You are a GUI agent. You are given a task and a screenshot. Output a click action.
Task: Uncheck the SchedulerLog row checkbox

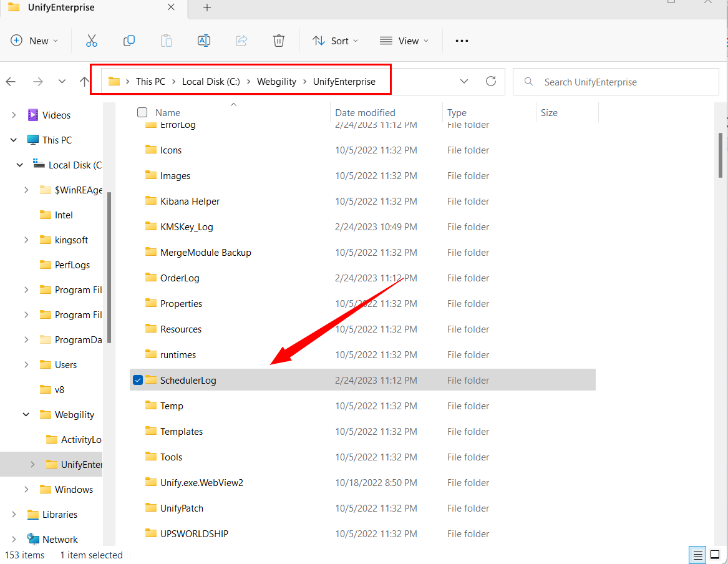(137, 380)
